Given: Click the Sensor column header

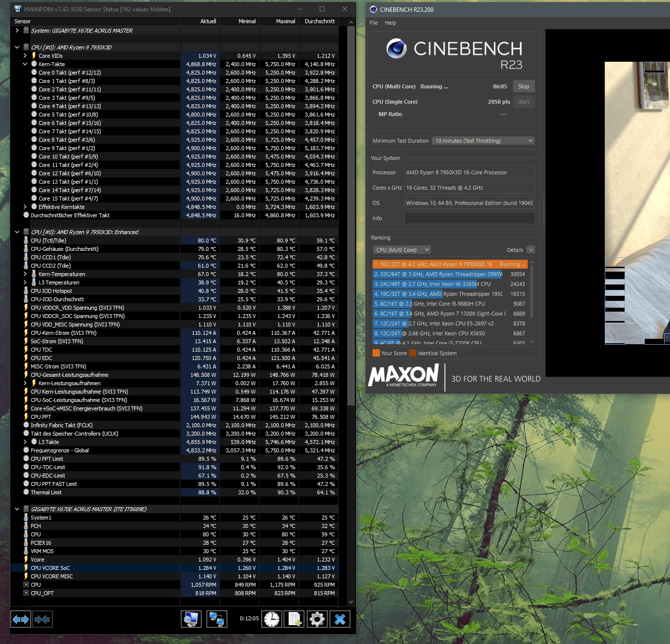Looking at the screenshot, I should 95,21.
